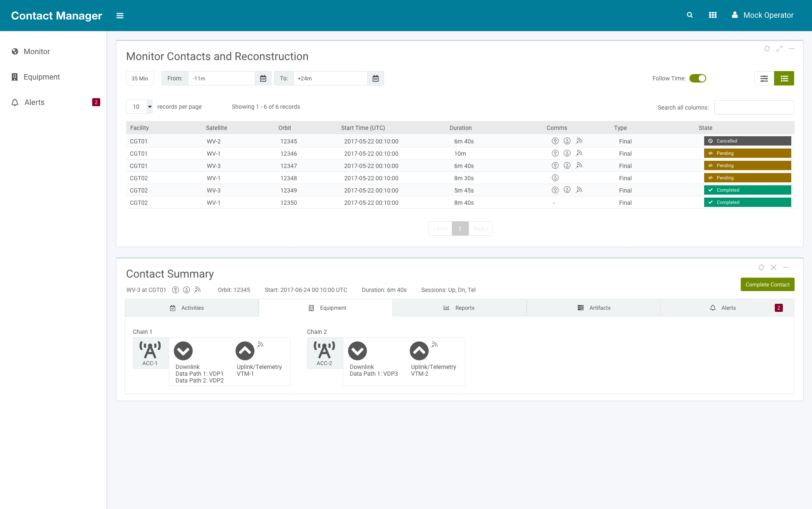Switch to the list view
Viewport: 812px width, 509px height.
pyautogui.click(x=784, y=78)
